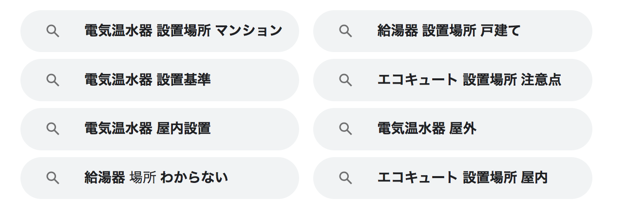Select the search icon next to 電気温水器 設置基準
This screenshot has height=217, width=644.
click(53, 80)
